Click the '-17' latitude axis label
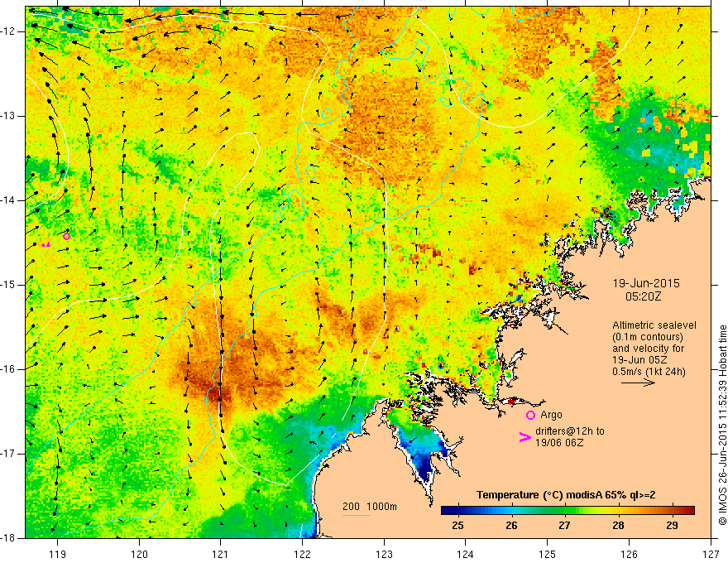 tap(8, 454)
